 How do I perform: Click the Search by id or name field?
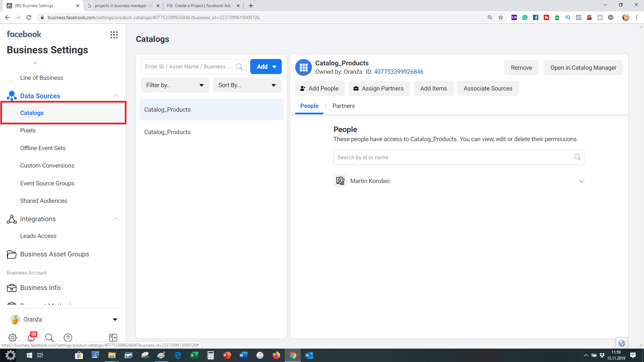point(453,158)
